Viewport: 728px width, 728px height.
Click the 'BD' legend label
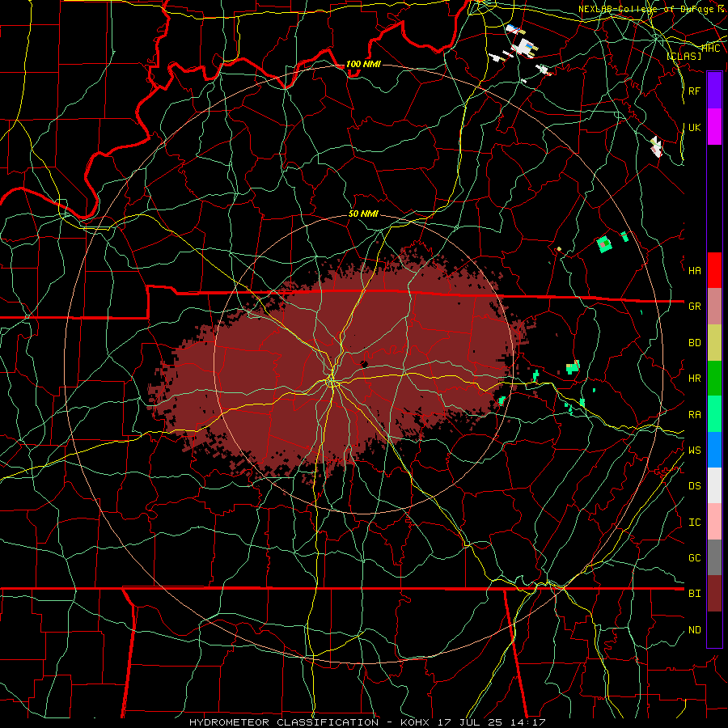click(694, 343)
